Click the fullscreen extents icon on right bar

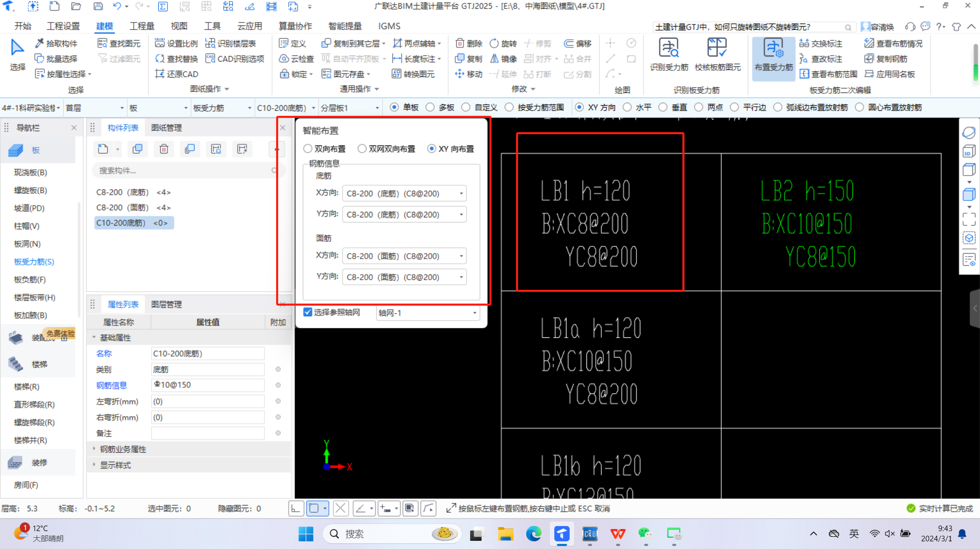pyautogui.click(x=969, y=219)
